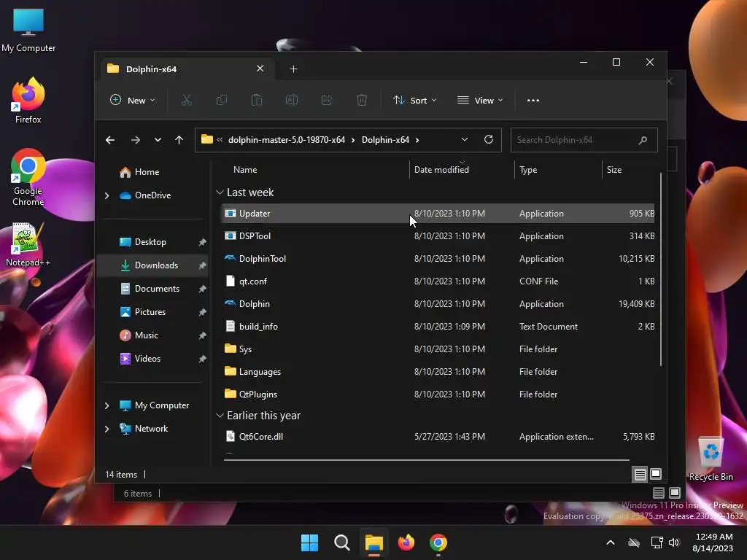The height and width of the screenshot is (560, 747).
Task: Add a new tab with plus button
Action: 293,69
